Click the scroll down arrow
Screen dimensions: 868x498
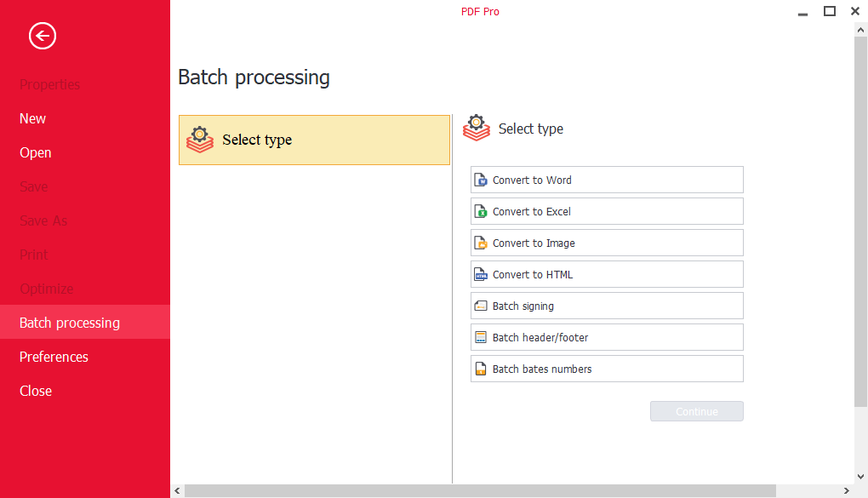861,477
